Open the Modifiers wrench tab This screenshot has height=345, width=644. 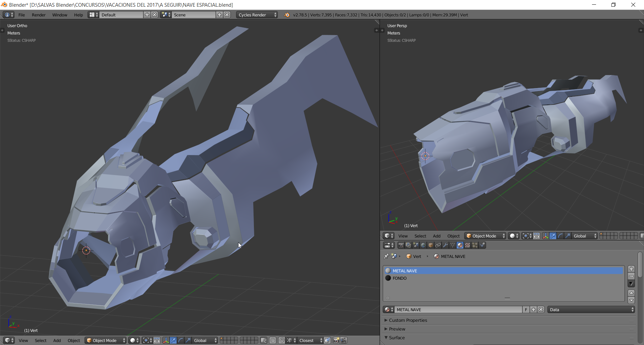pyautogui.click(x=445, y=245)
